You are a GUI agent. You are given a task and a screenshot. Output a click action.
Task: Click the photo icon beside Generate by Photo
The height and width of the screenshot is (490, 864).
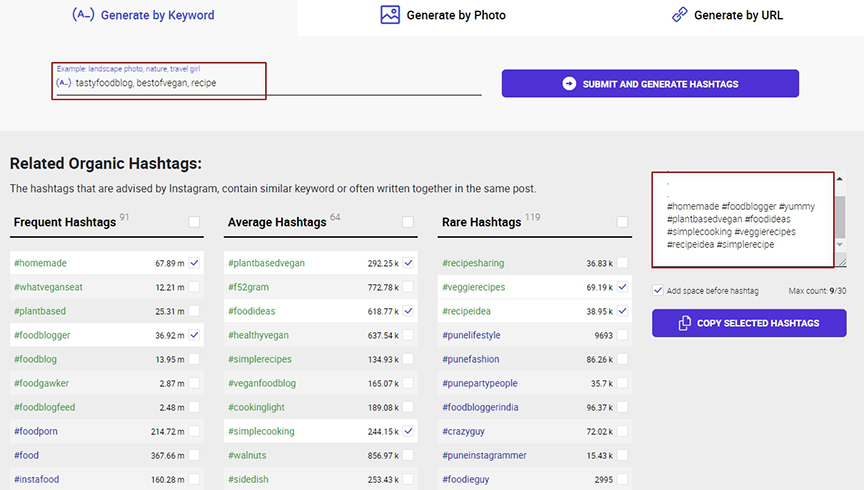[390, 15]
